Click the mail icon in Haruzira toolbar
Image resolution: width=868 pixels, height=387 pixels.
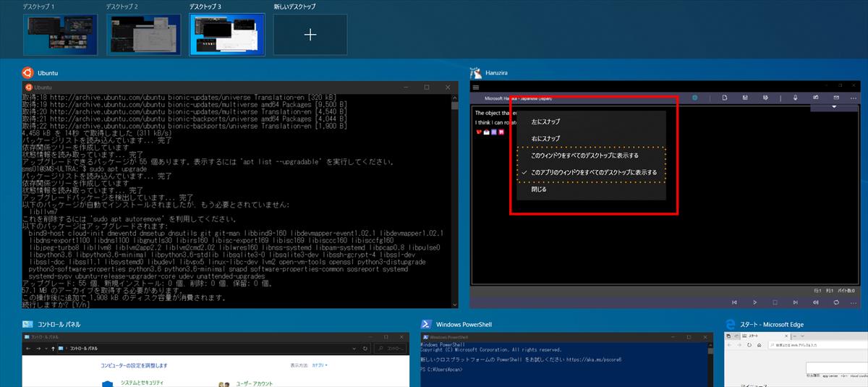835,98
